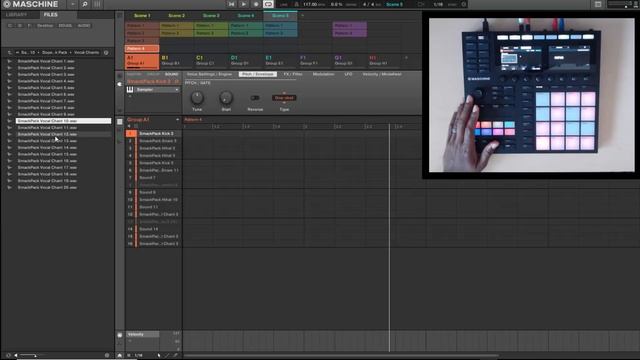Select SmackPack Vocal Chant 17.wav

pyautogui.click(x=63, y=167)
